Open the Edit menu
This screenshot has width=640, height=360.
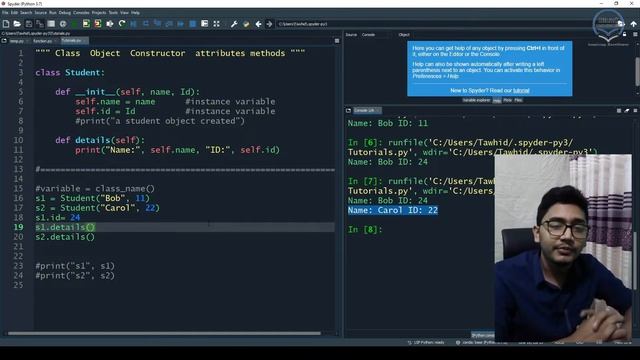click(14, 13)
